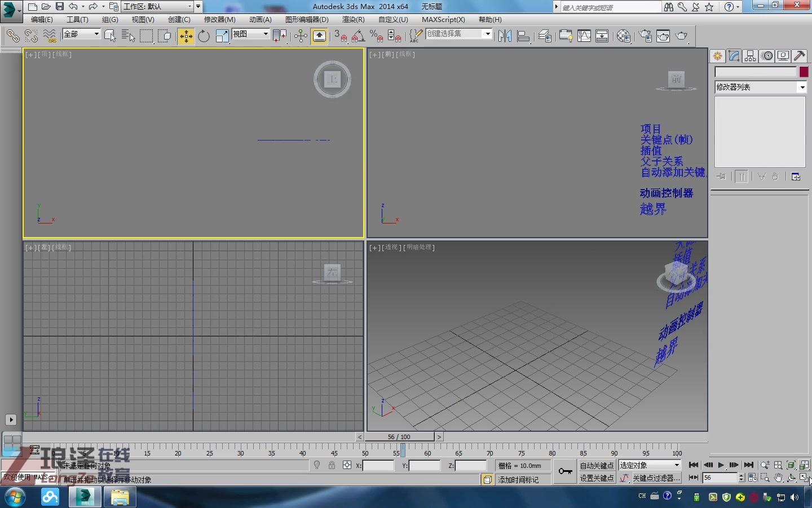Click the 自动关键点 auto key button
Image resolution: width=812 pixels, height=508 pixels.
[597, 465]
